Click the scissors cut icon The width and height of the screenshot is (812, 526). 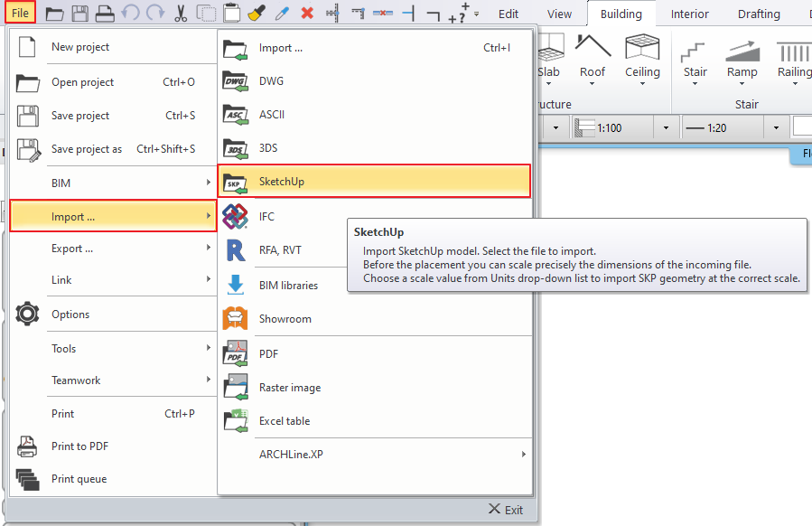181,14
